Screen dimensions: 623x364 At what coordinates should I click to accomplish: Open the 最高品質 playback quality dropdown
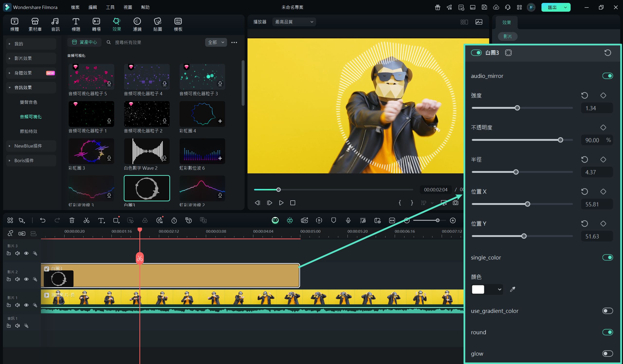(x=294, y=22)
